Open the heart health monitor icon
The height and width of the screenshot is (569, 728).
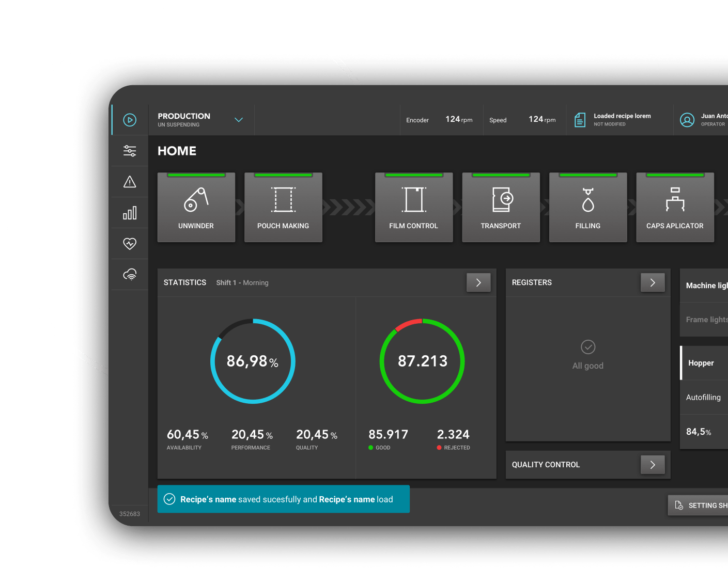tap(130, 243)
